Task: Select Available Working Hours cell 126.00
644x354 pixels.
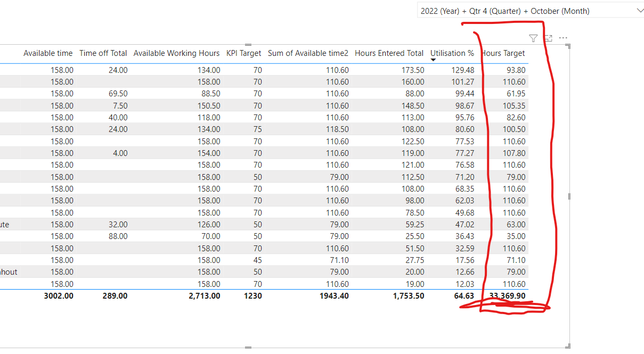Action: coord(208,225)
